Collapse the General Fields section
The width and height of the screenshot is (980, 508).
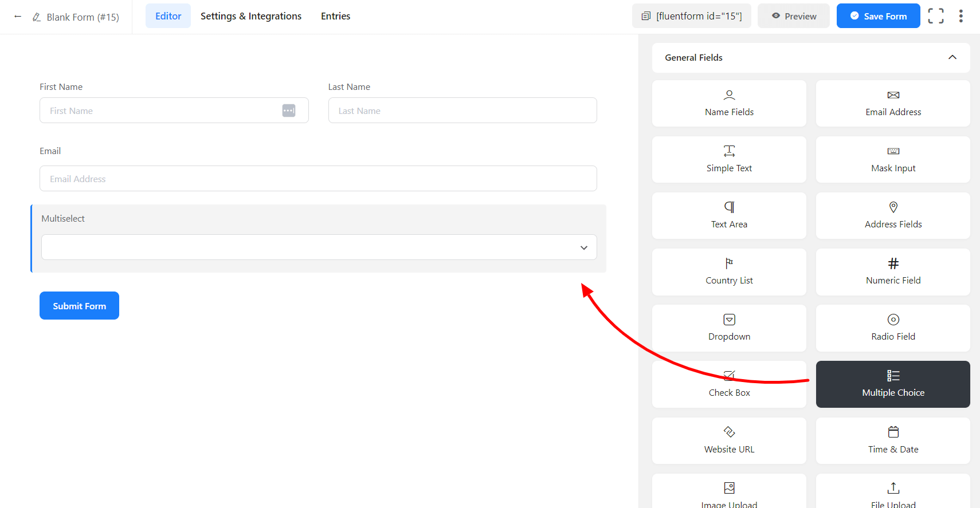(x=952, y=57)
